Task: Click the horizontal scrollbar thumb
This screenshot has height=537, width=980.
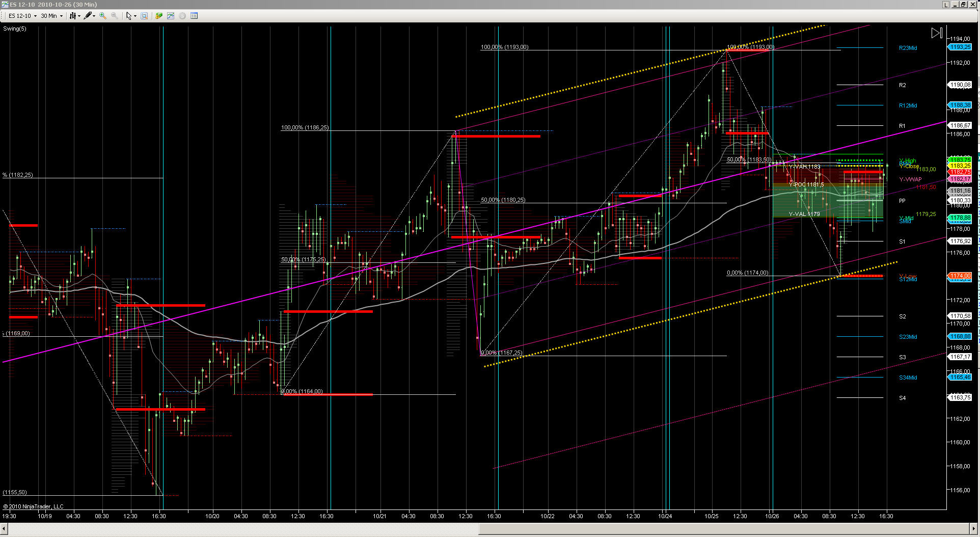Action: click(723, 530)
